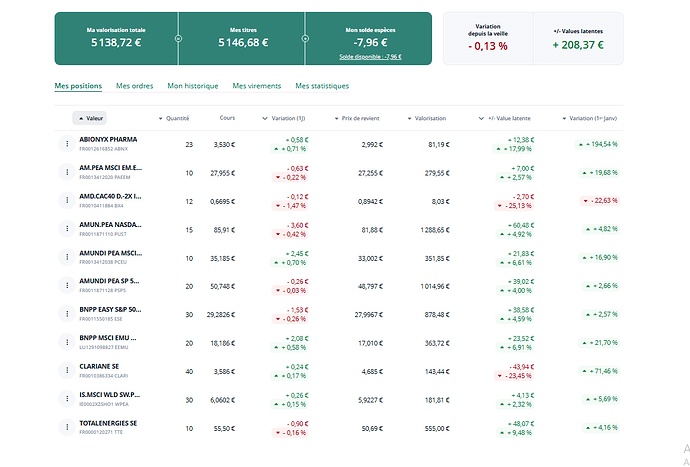Click the Solde disponible link
This screenshot has width=690, height=467.
(x=370, y=57)
